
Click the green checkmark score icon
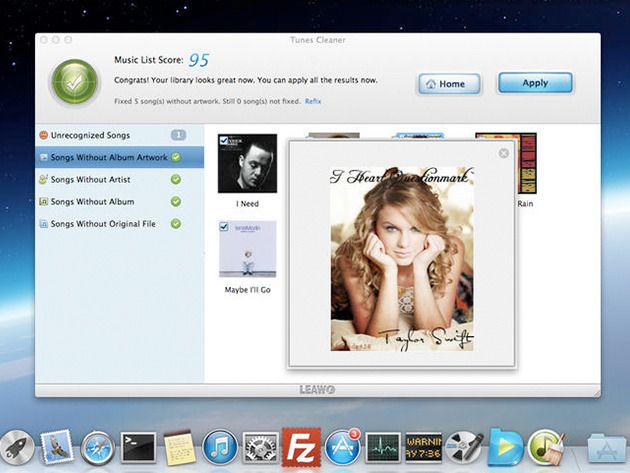coord(74,83)
